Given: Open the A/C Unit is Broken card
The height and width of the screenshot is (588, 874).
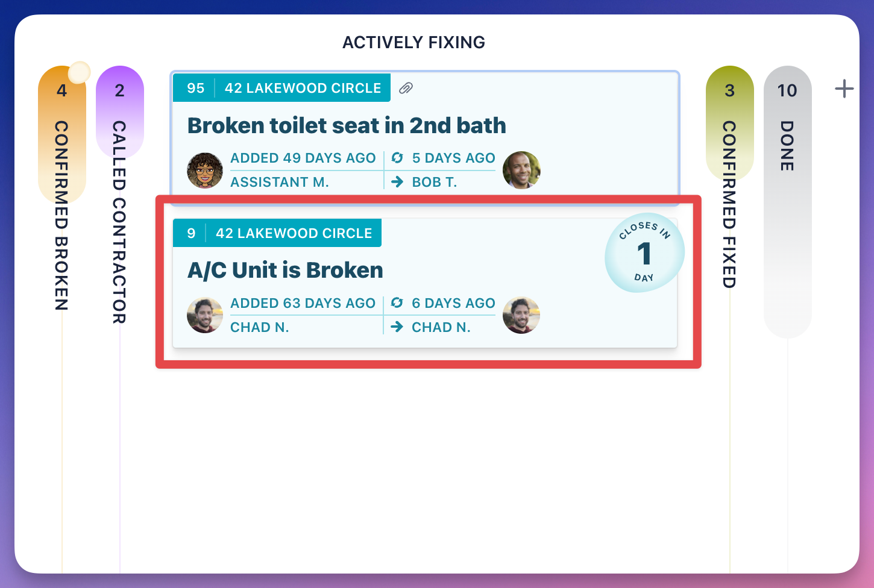Looking at the screenshot, I should pos(286,270).
